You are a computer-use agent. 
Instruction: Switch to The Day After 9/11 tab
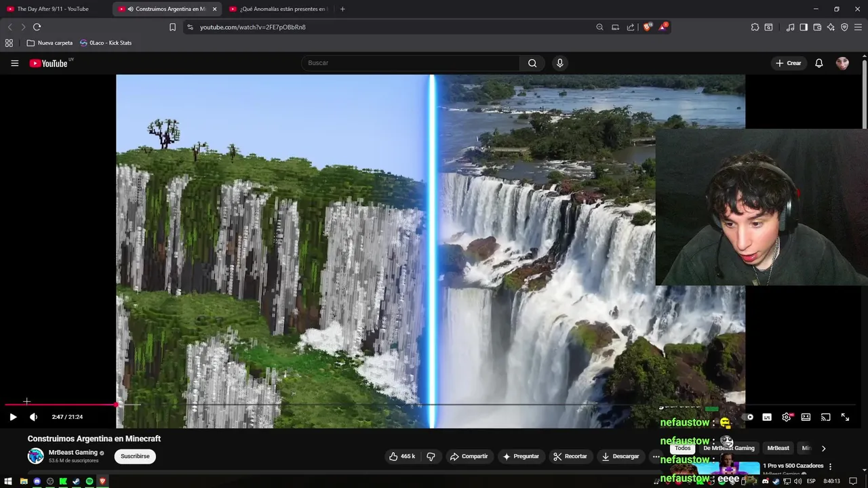point(52,9)
